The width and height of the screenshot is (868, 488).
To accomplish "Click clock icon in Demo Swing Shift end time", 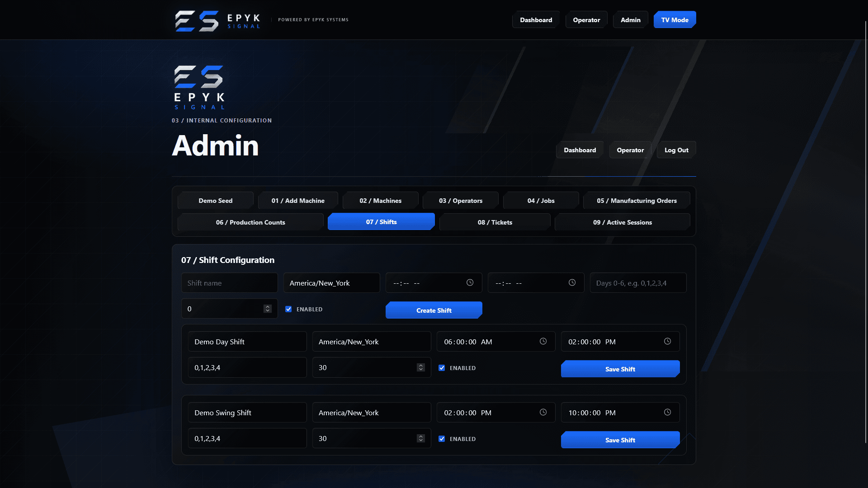I will pyautogui.click(x=668, y=412).
